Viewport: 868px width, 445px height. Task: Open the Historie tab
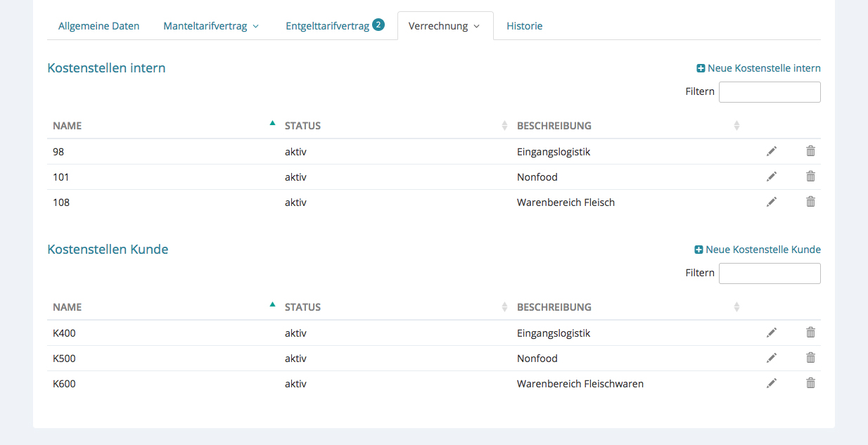(524, 26)
